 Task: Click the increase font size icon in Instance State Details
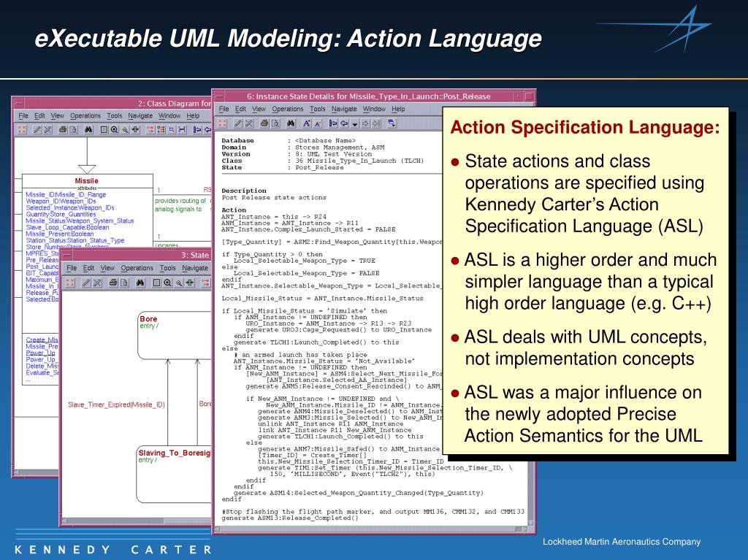307,123
